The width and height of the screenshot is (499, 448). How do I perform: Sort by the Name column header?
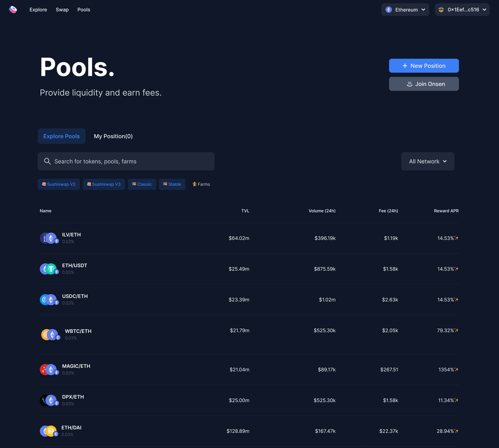(x=46, y=211)
